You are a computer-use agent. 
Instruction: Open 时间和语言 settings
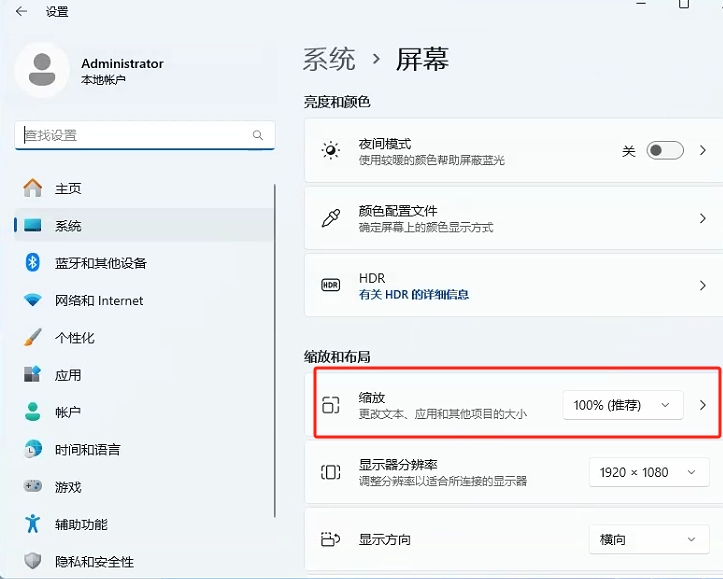click(x=144, y=449)
